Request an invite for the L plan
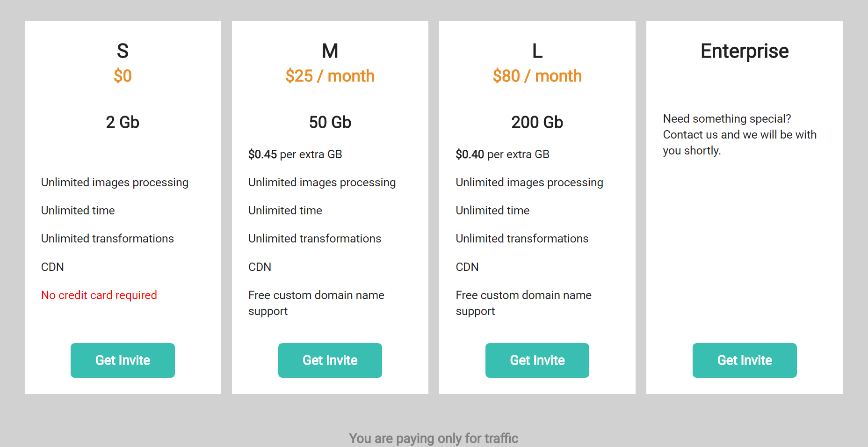 coord(537,360)
